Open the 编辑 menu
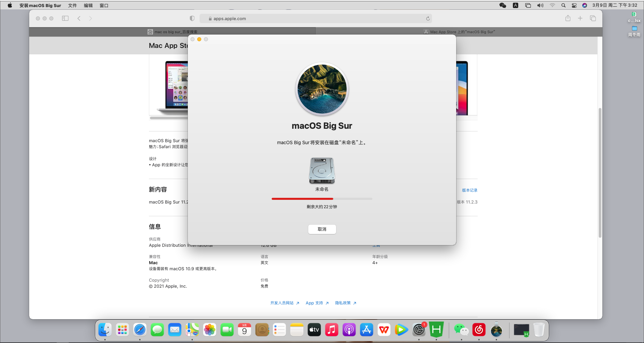 (88, 5)
